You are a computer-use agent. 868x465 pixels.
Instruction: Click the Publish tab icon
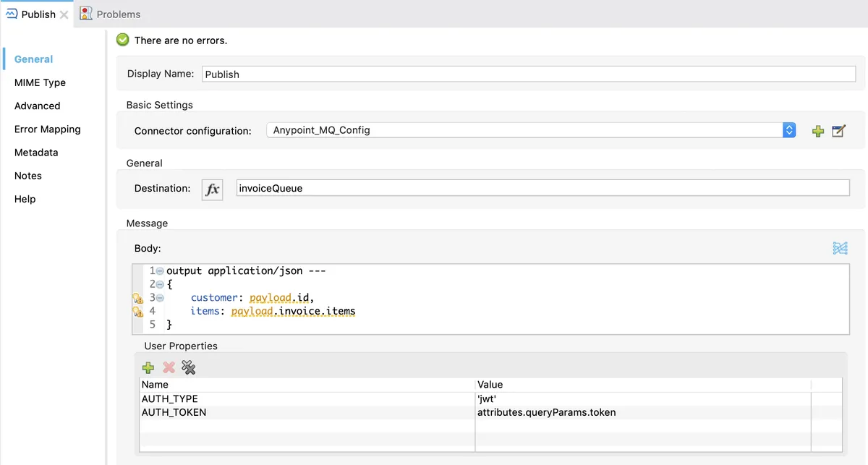click(12, 14)
